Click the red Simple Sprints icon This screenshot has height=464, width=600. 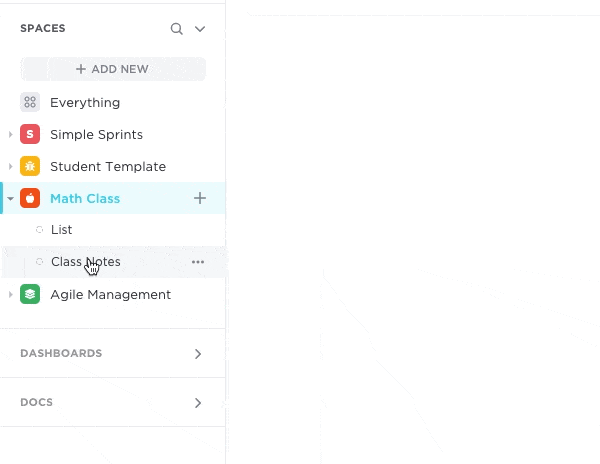(30, 134)
